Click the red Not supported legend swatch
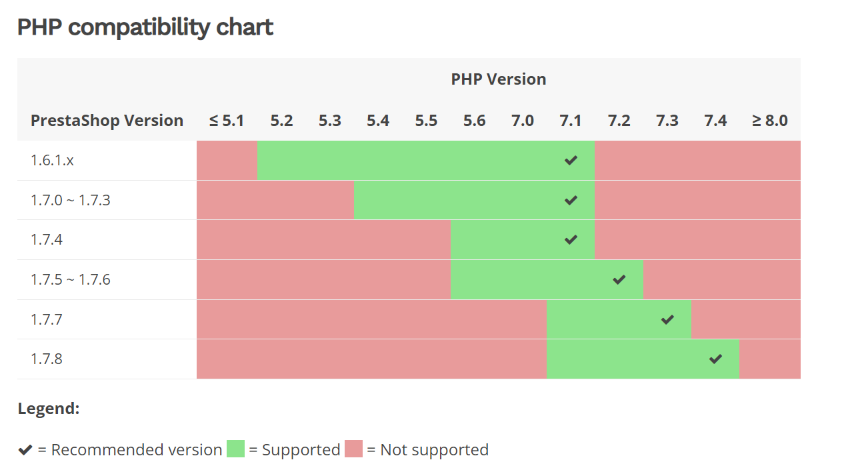The width and height of the screenshot is (864, 466). click(354, 449)
